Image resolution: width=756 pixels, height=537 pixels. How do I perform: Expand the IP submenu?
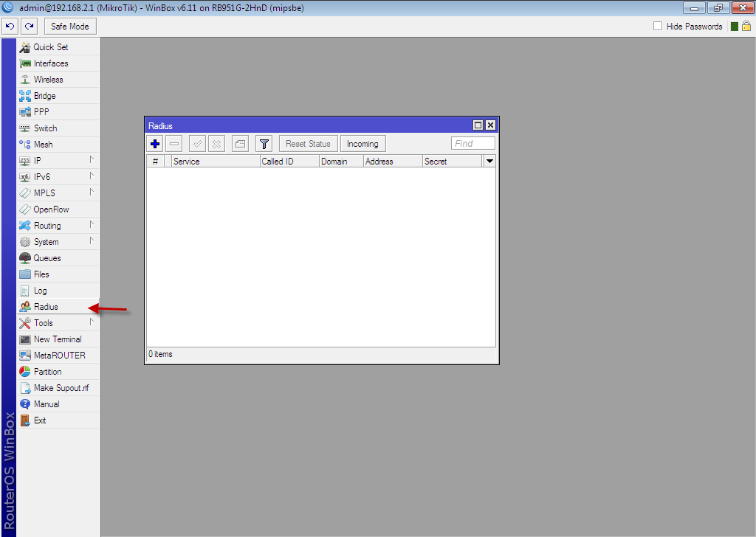[x=58, y=160]
